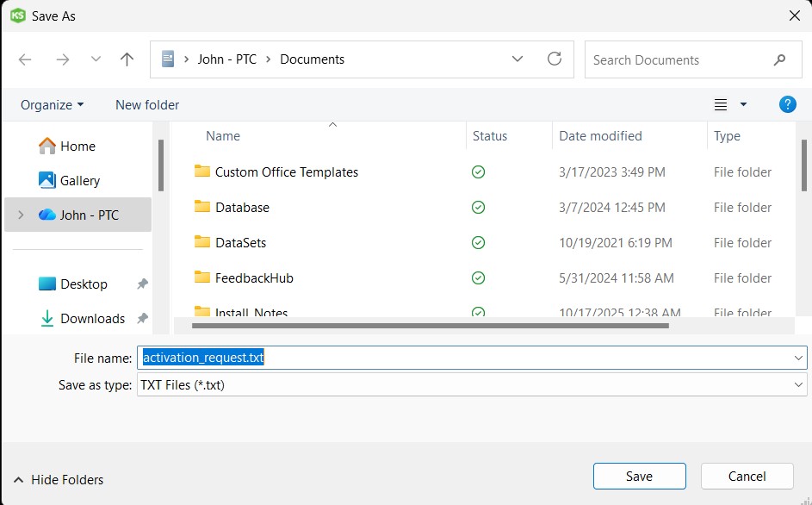The image size is (812, 505).
Task: Click the Cancel button
Action: (x=747, y=476)
